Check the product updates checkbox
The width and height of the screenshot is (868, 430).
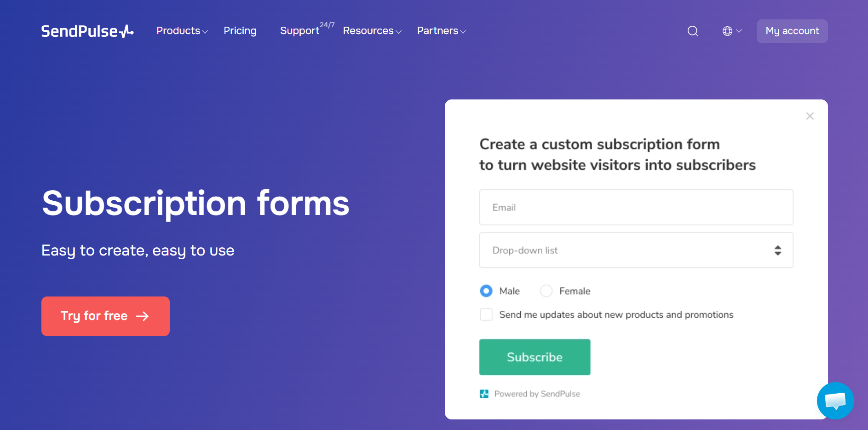click(486, 314)
